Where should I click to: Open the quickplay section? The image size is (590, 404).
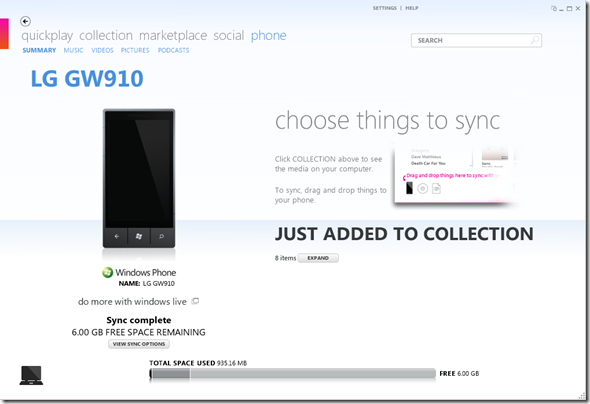(x=47, y=36)
